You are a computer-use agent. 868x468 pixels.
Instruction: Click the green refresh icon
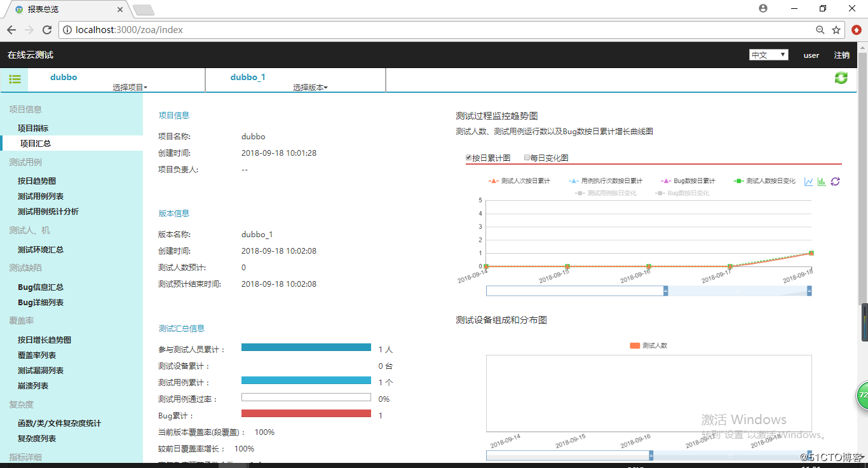point(841,78)
